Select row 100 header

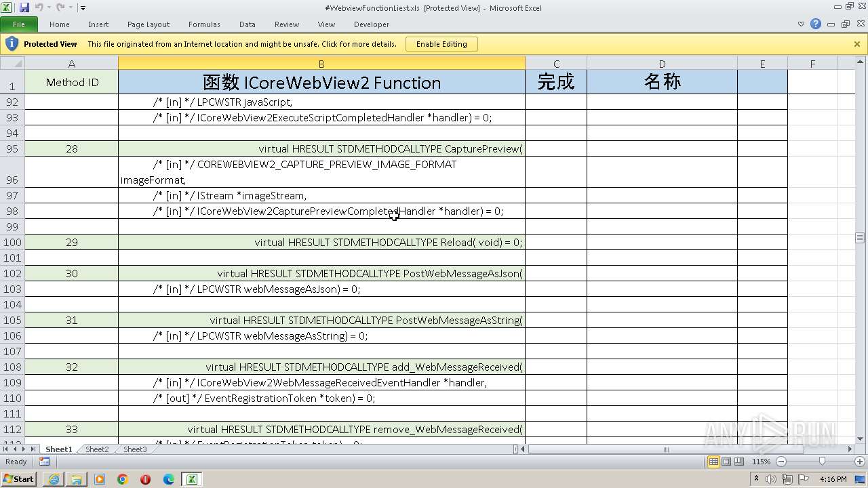click(x=12, y=242)
